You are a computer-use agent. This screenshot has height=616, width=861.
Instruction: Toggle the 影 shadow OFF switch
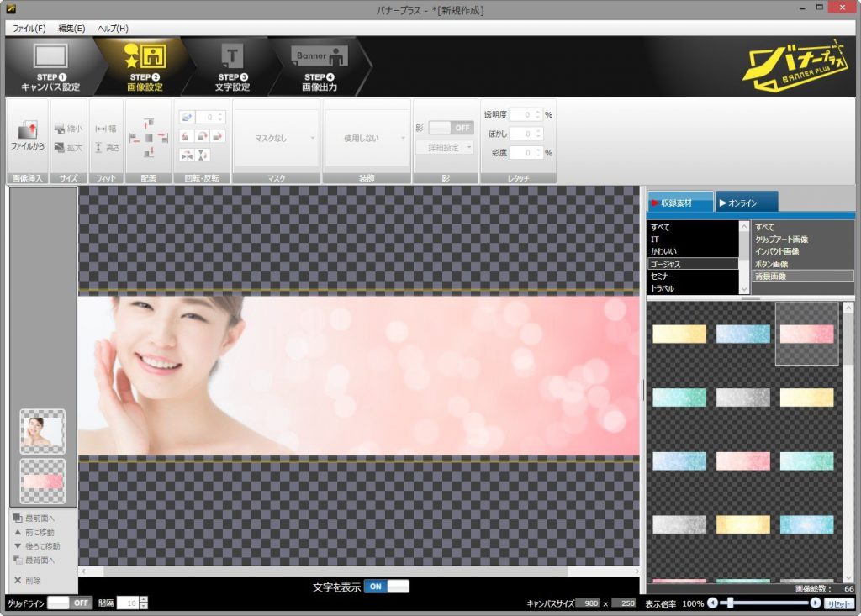[451, 128]
